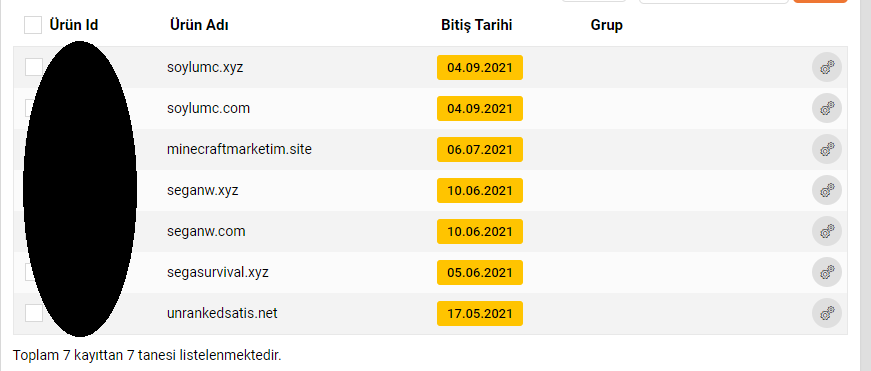
Task: Click gear icon for minecraftmarketim.site
Action: (x=827, y=149)
